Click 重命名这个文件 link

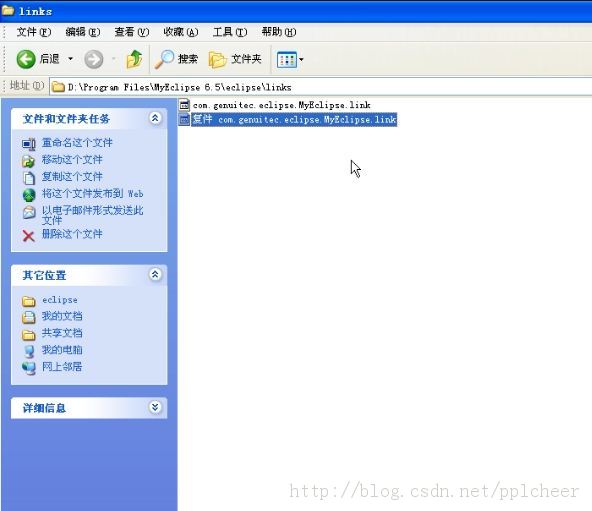click(77, 143)
